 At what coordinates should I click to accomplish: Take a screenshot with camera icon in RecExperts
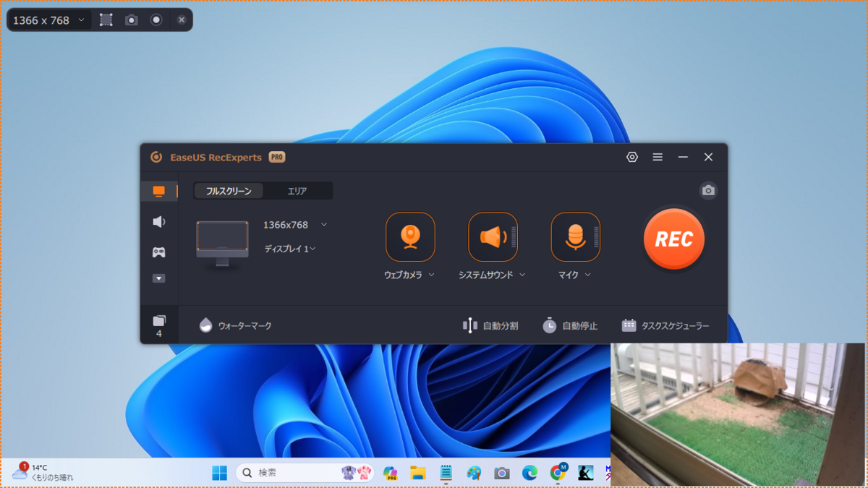coord(708,191)
